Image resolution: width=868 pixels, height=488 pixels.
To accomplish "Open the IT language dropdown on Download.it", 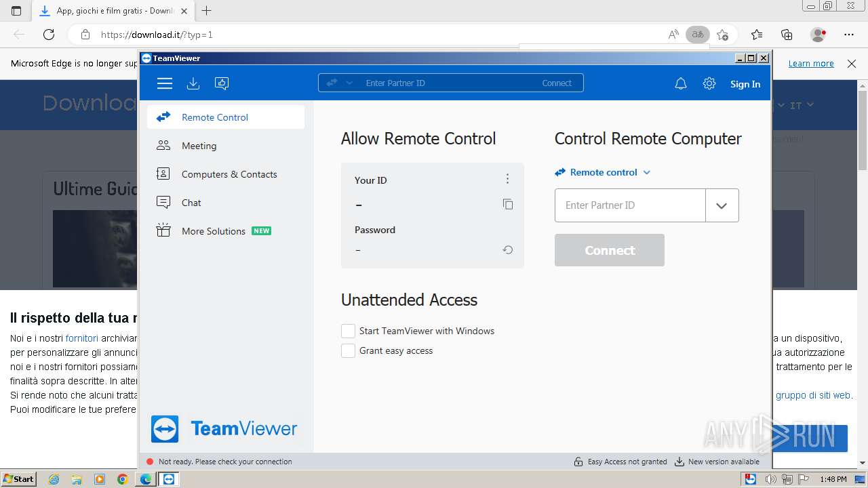I will 802,105.
